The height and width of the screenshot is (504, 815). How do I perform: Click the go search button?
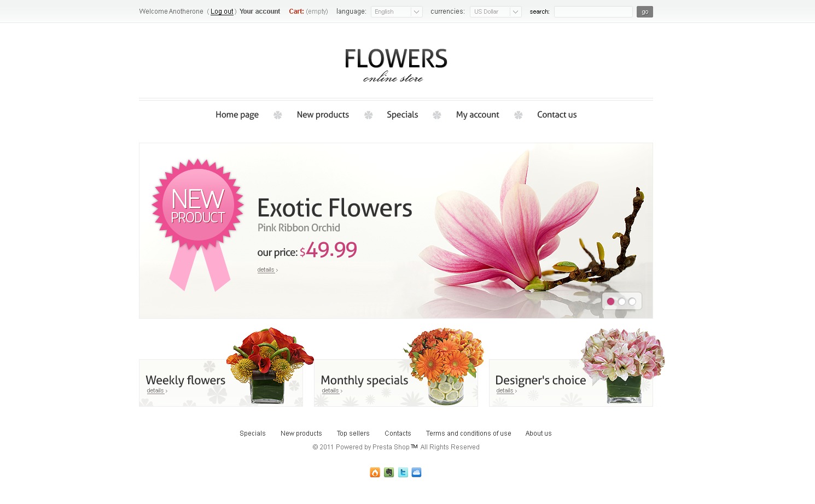[645, 11]
